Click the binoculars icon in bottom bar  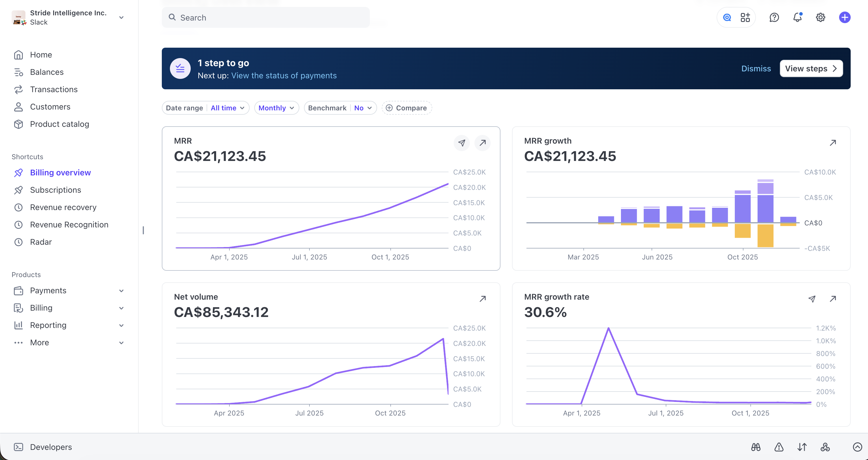[x=756, y=447]
